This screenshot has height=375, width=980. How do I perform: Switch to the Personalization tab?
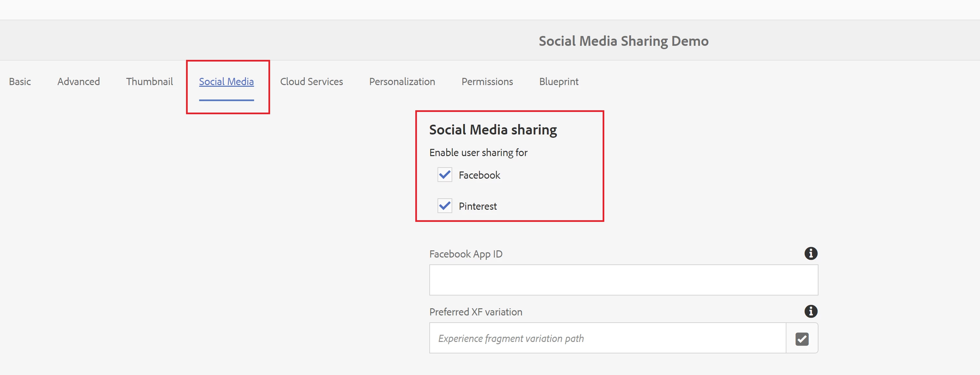tap(402, 82)
